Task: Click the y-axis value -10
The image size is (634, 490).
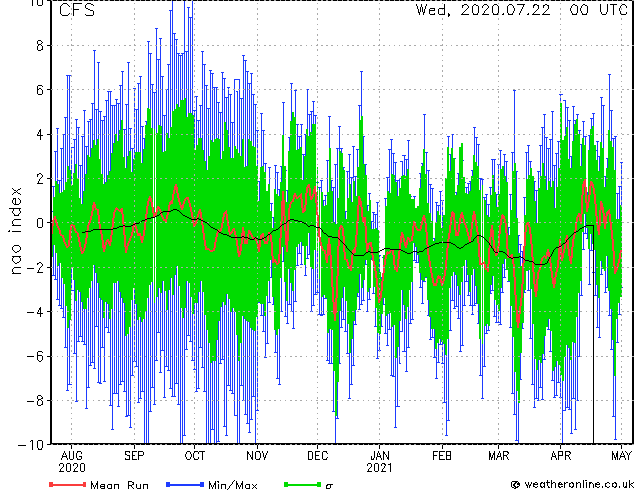Action: tap(31, 445)
